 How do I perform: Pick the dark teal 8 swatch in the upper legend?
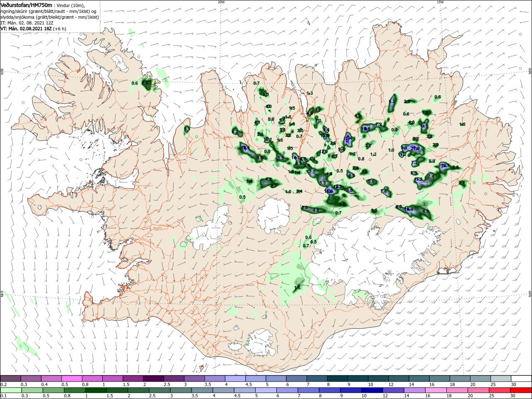[x=337, y=379]
